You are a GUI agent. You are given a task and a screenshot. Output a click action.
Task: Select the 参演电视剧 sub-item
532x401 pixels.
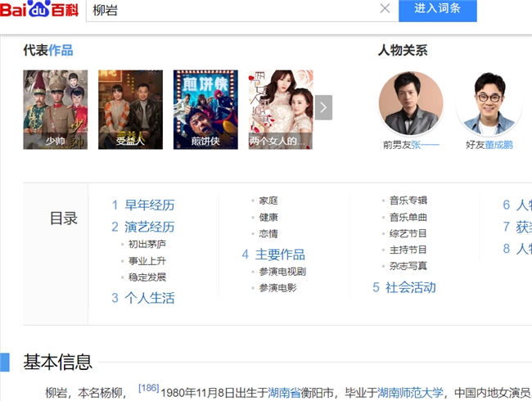coord(282,271)
